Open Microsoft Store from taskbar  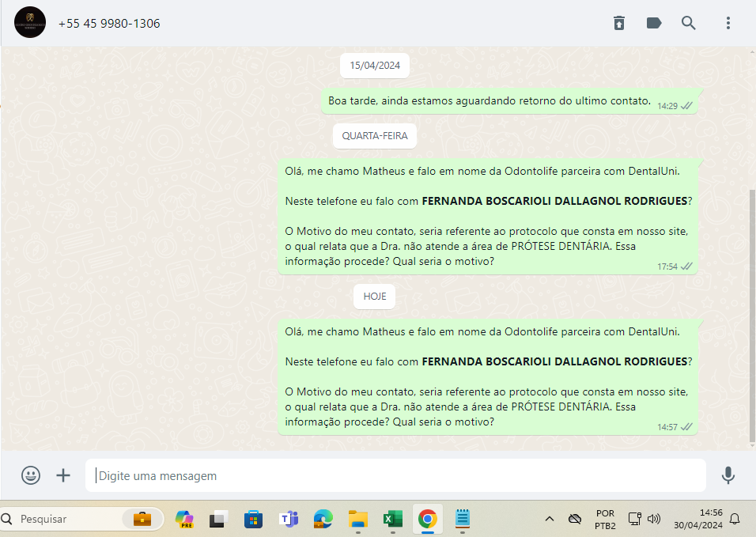coord(253,519)
